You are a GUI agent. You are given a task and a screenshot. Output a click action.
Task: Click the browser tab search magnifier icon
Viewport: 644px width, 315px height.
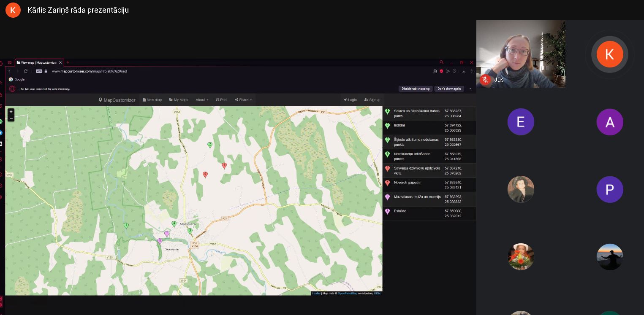[x=442, y=62]
